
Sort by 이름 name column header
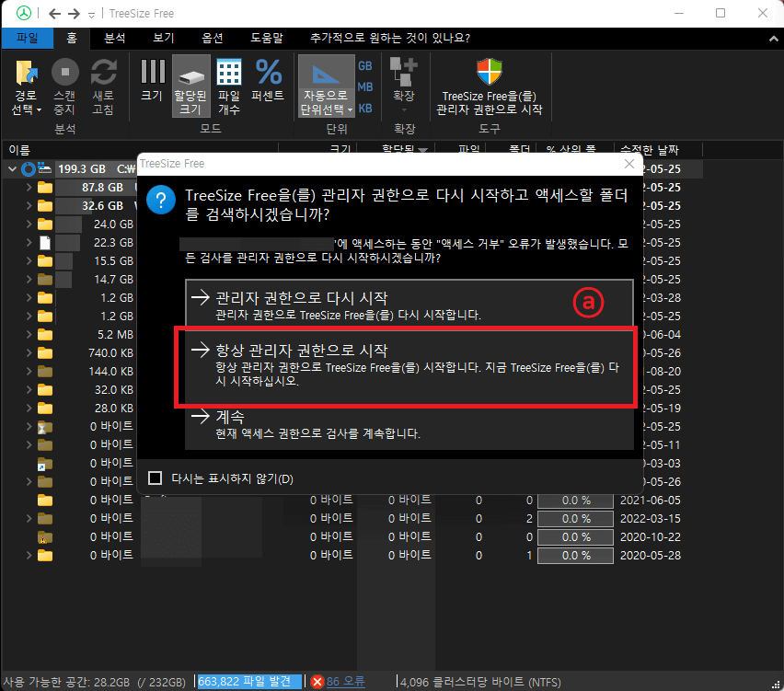(19, 150)
